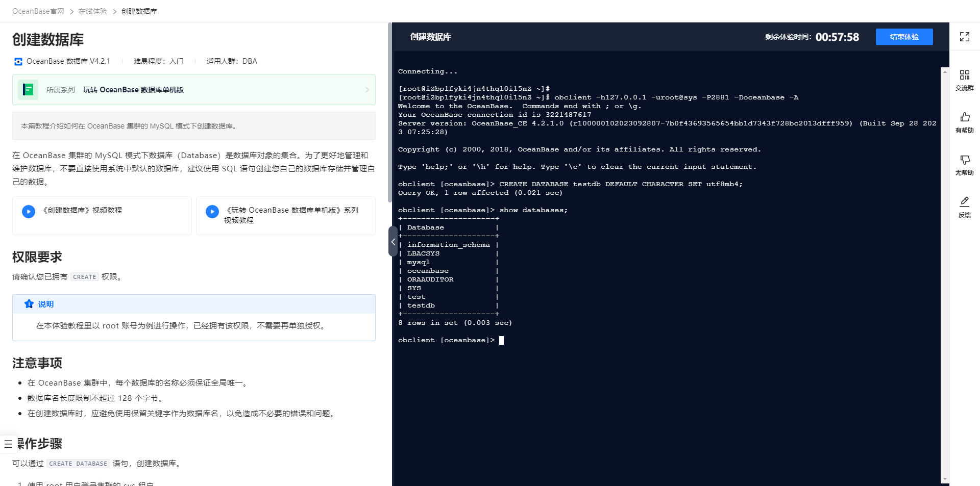Focus the obclient terminal prompt line

(x=451, y=340)
